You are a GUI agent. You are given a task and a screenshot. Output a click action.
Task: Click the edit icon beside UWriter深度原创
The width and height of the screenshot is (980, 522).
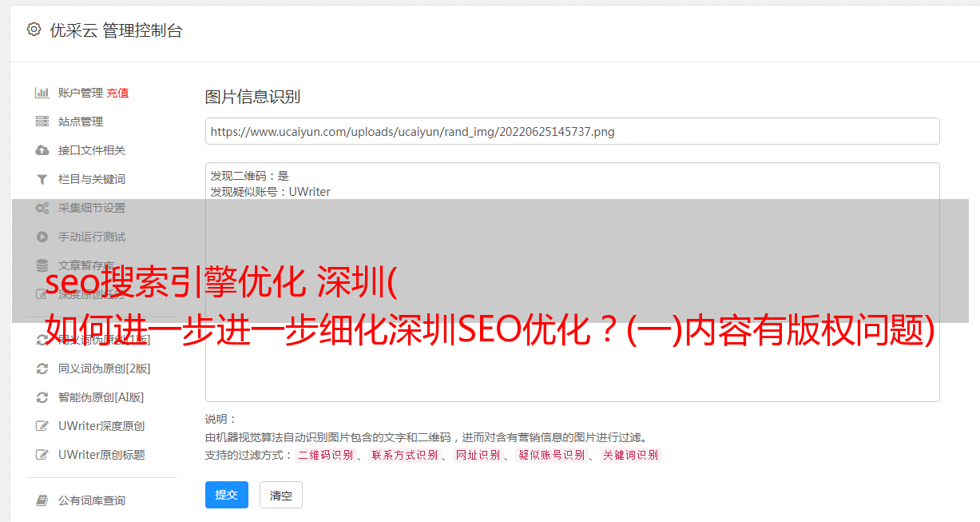[42, 426]
